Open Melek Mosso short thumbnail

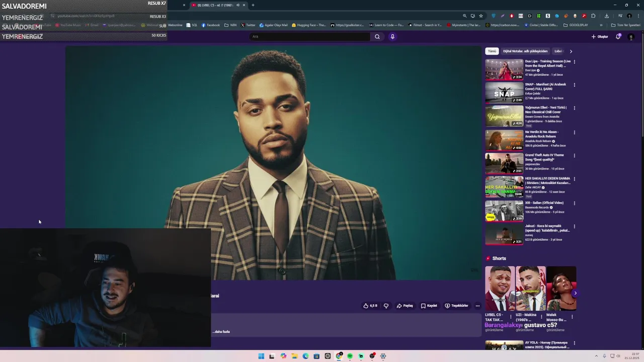tap(561, 289)
